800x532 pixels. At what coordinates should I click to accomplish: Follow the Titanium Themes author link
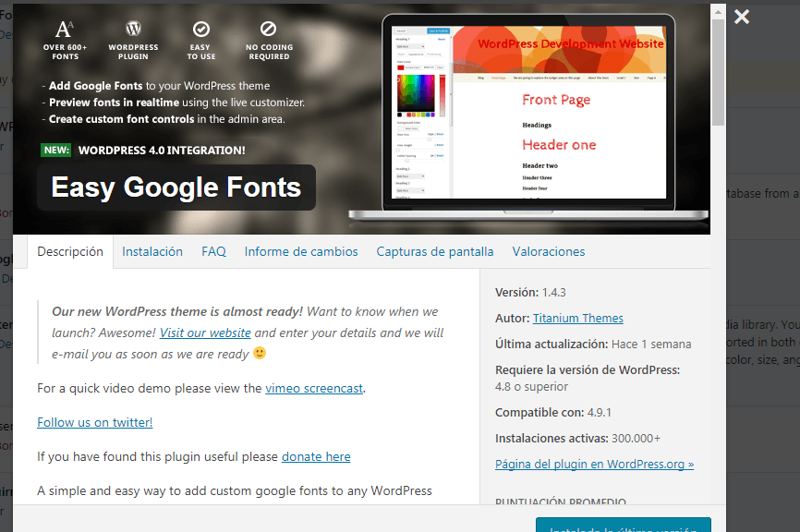pyautogui.click(x=578, y=319)
